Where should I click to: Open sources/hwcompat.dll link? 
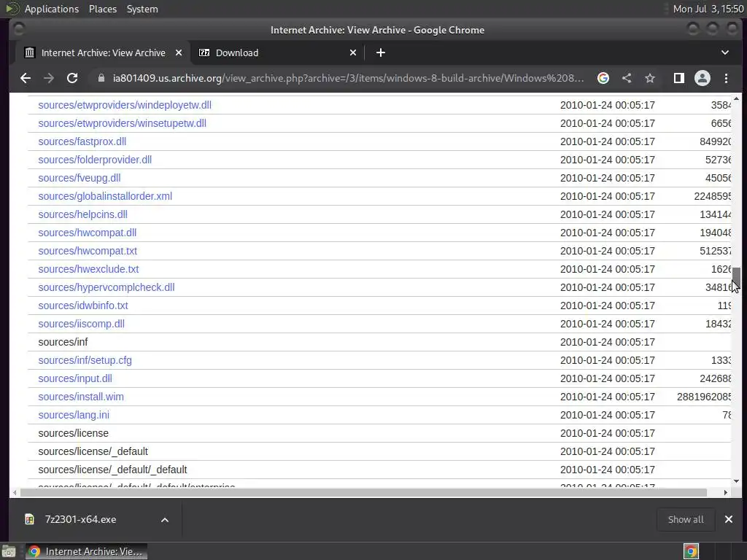click(88, 233)
